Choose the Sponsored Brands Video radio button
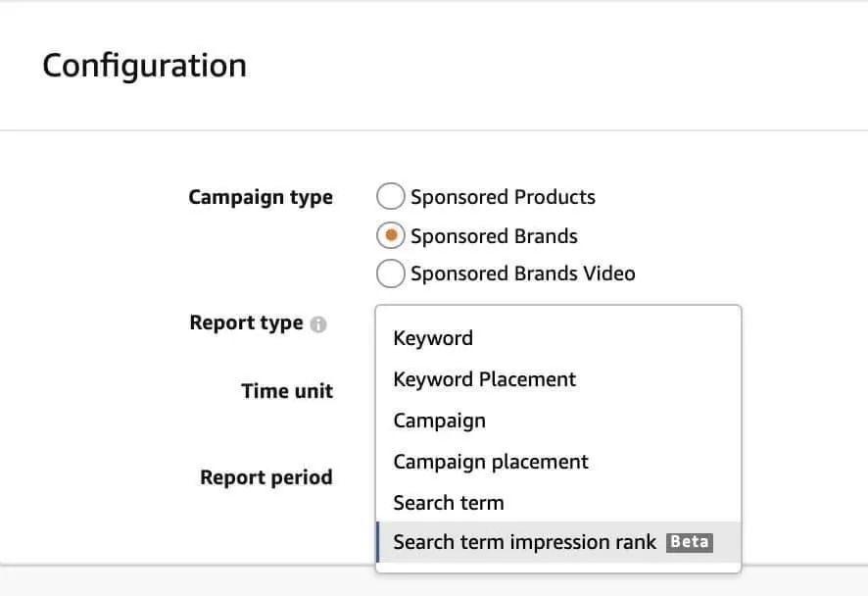868x596 pixels. (x=390, y=273)
